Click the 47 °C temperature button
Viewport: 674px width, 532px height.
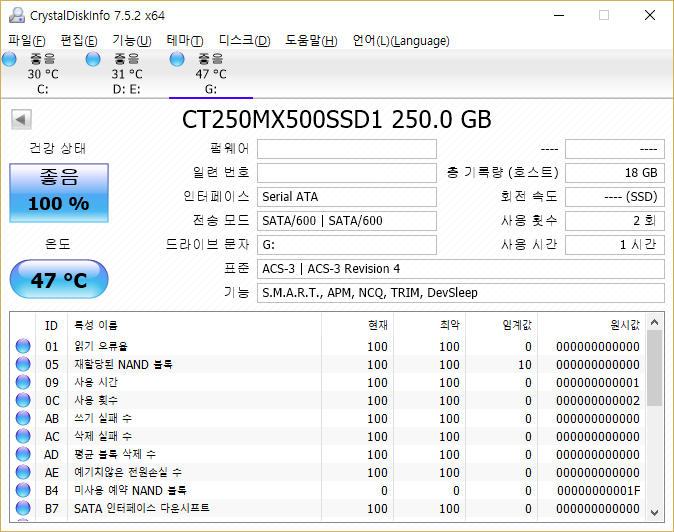coord(59,279)
